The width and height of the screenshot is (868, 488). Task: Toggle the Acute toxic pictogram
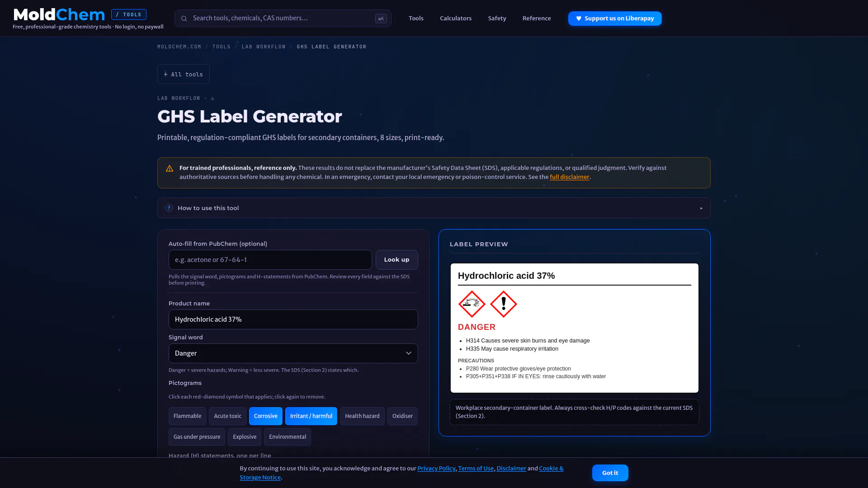click(227, 416)
